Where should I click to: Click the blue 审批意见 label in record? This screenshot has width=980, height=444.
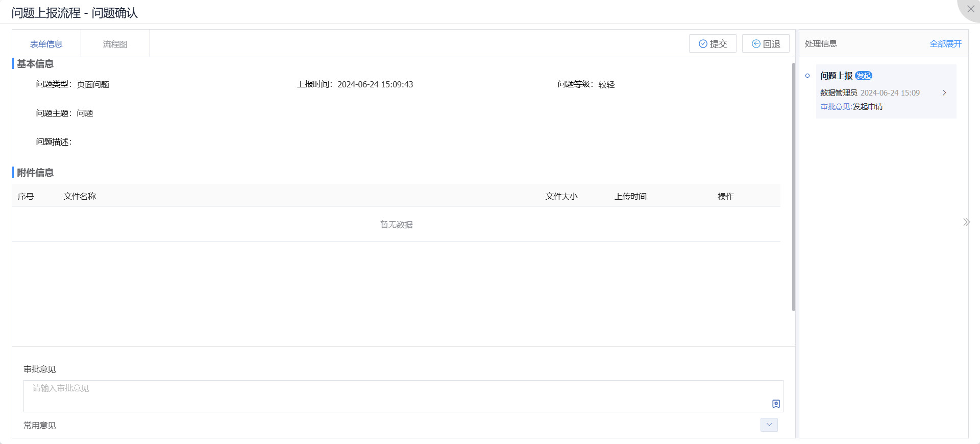tap(836, 107)
